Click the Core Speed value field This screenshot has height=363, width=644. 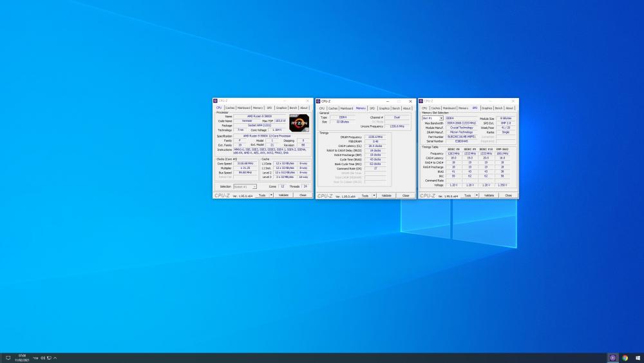(245, 164)
